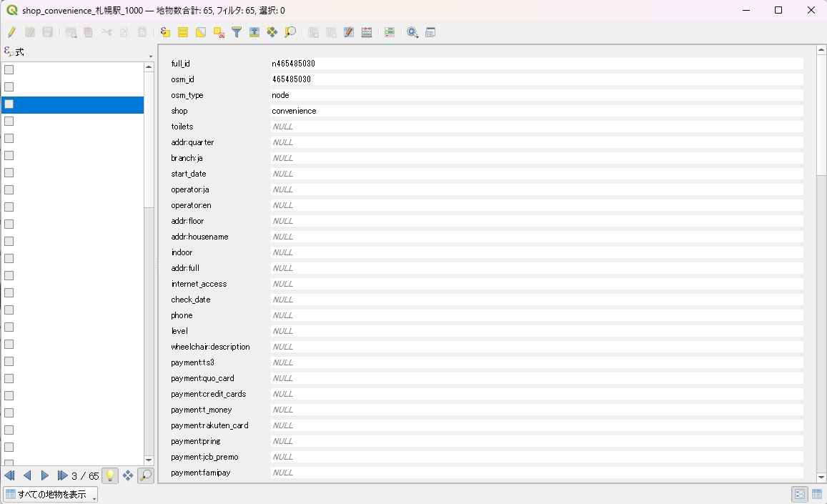Click the payment:credit_cards label
Image resolution: width=827 pixels, height=504 pixels.
208,394
